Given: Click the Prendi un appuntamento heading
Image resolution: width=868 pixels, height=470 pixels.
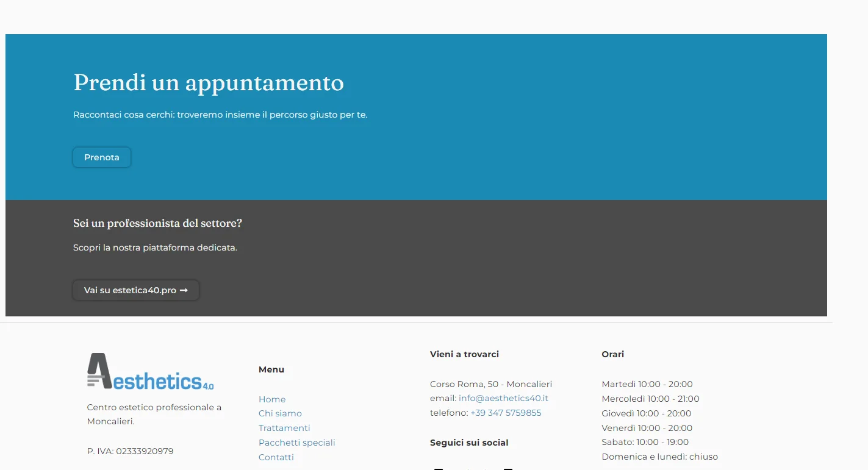Looking at the screenshot, I should pyautogui.click(x=209, y=83).
